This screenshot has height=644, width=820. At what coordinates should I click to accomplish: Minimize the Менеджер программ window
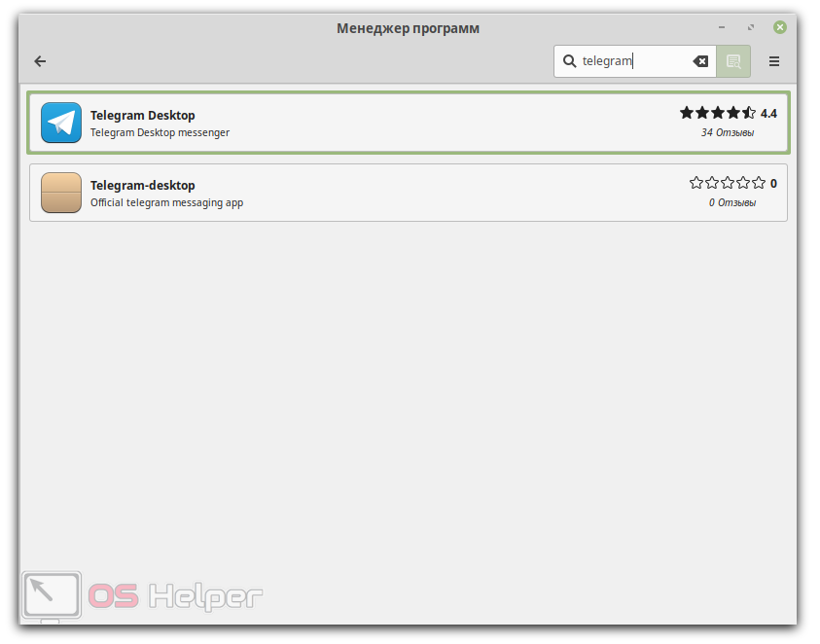(721, 28)
